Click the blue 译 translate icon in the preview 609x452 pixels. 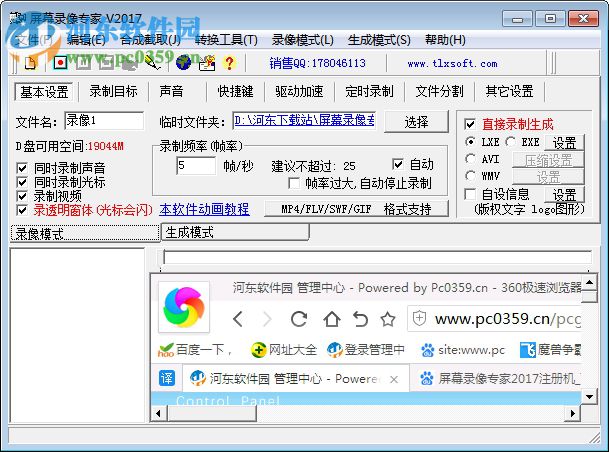tap(167, 378)
